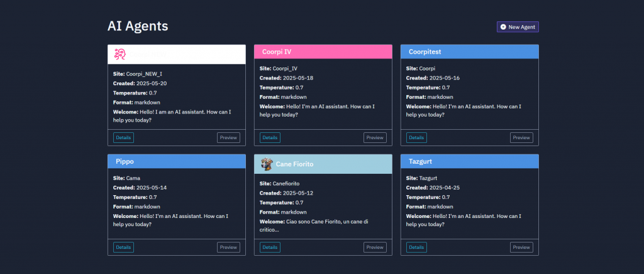
Task: Click the Coorpitest card title
Action: [425, 52]
